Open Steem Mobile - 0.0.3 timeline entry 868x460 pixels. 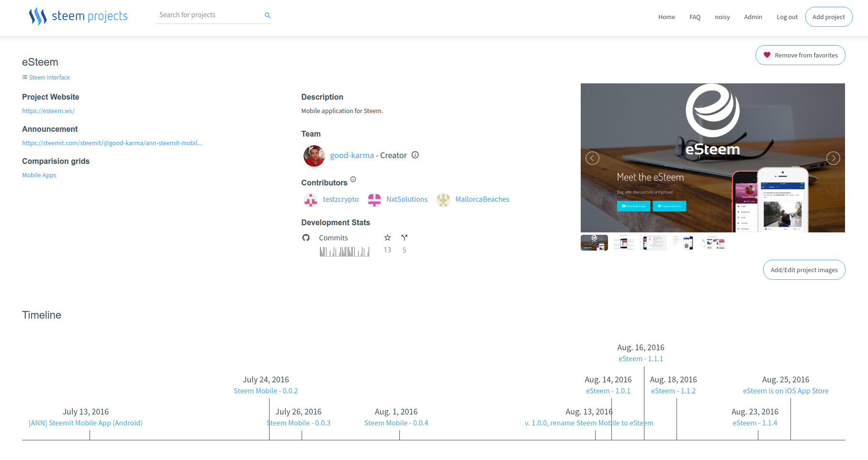click(298, 423)
